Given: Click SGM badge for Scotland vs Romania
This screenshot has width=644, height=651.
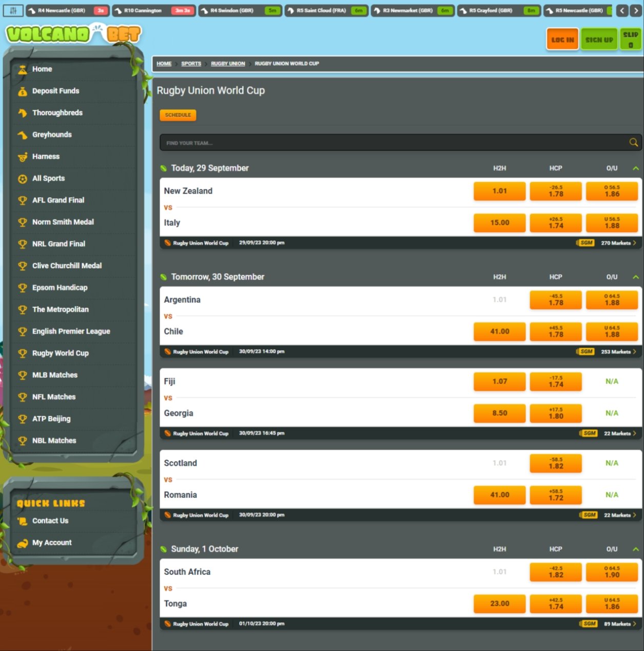Looking at the screenshot, I should 589,515.
